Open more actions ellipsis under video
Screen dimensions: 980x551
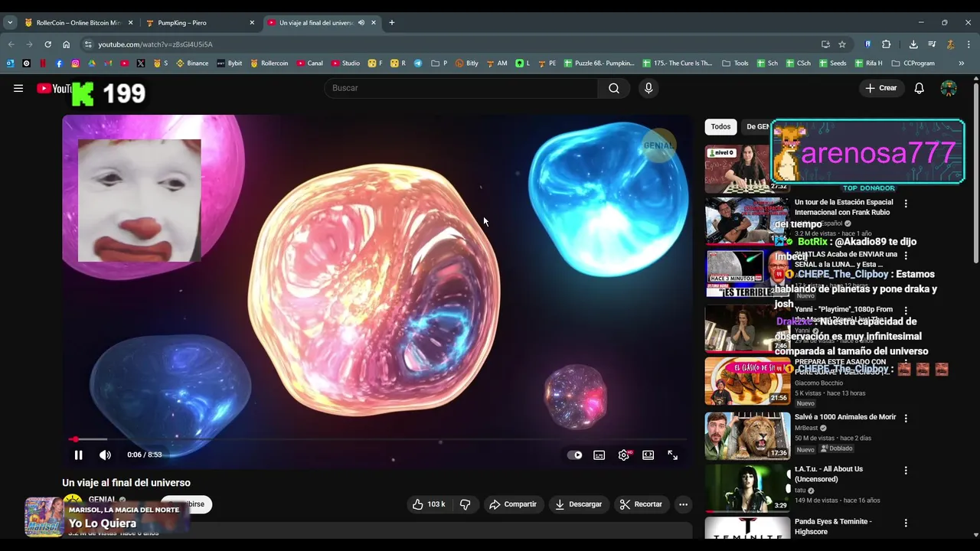pyautogui.click(x=683, y=504)
